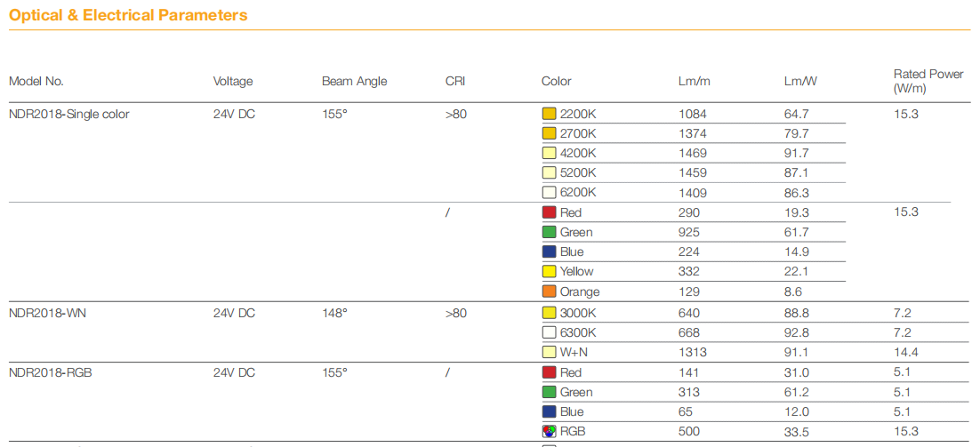Click the 2700K amber swatch
Screen dimensions: 980x447
548,133
